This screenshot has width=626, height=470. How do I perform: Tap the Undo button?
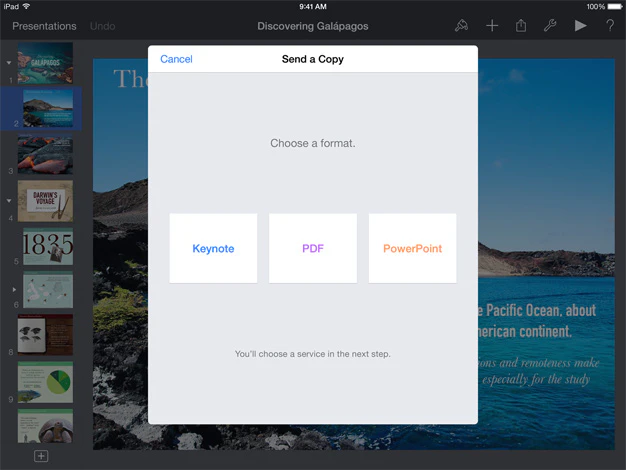click(103, 26)
